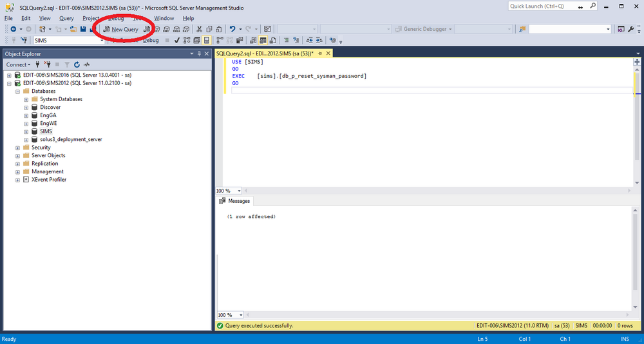Click the Parse query checkmark icon
The height and width of the screenshot is (344, 644).
(x=178, y=41)
